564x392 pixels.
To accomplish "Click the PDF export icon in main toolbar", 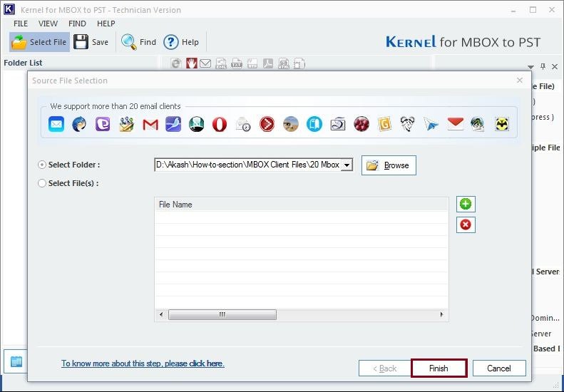I will [268, 63].
